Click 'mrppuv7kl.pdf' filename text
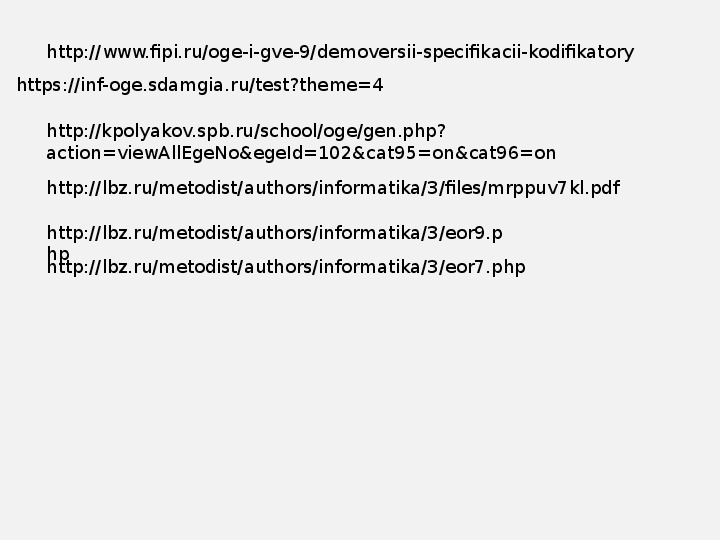Image resolution: width=720 pixels, height=540 pixels. [x=553, y=188]
